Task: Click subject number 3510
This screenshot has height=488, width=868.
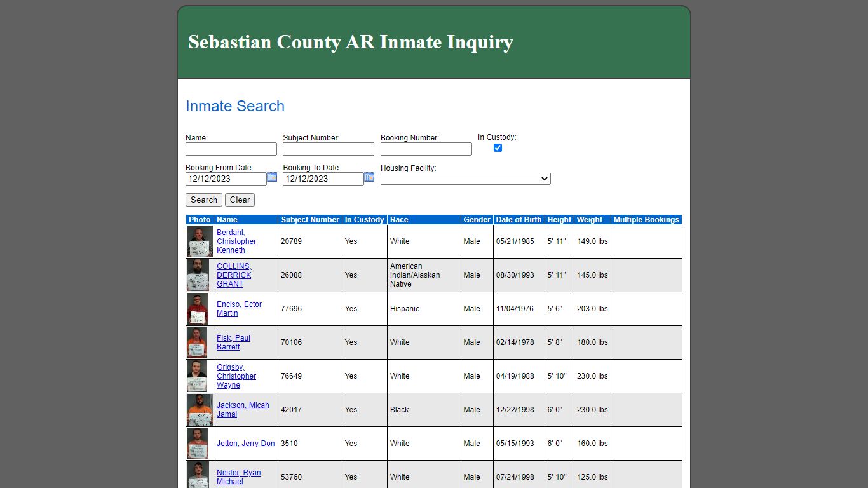Action: 289,444
